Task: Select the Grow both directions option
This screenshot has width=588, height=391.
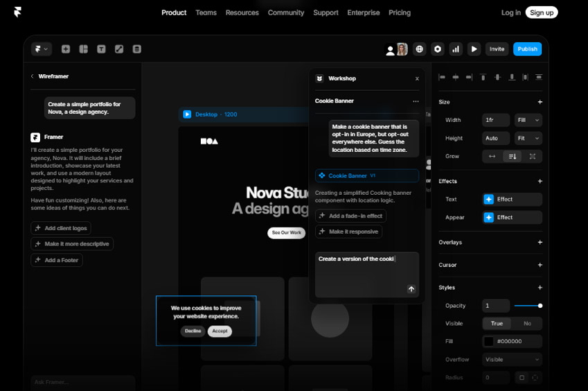Action: click(x=532, y=157)
